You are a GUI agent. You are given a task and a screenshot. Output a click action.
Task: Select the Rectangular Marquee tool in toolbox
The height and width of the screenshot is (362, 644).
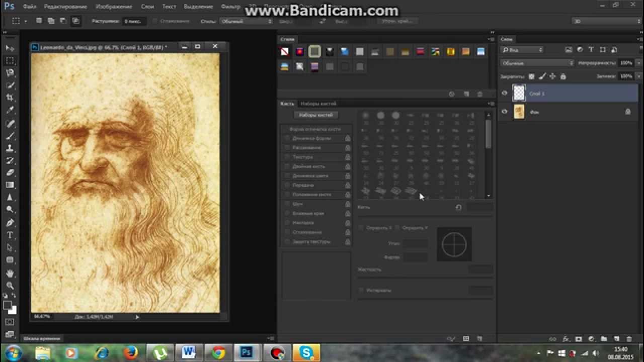(x=10, y=61)
